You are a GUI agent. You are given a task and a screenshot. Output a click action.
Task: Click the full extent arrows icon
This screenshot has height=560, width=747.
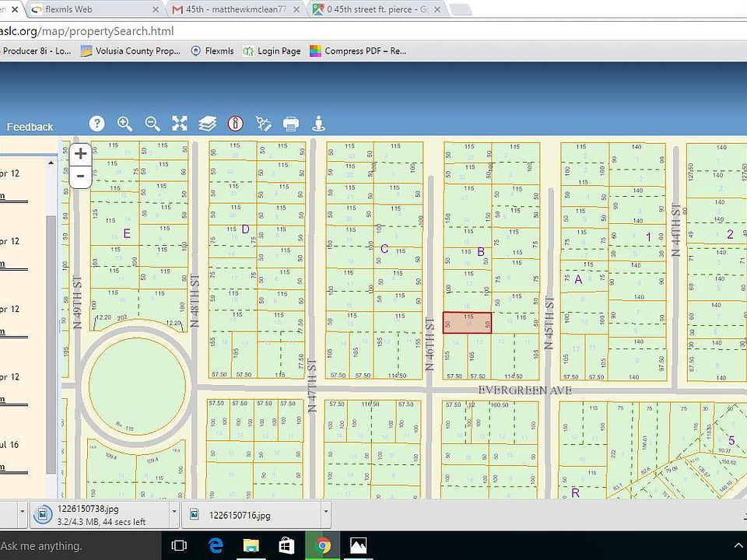pos(180,124)
